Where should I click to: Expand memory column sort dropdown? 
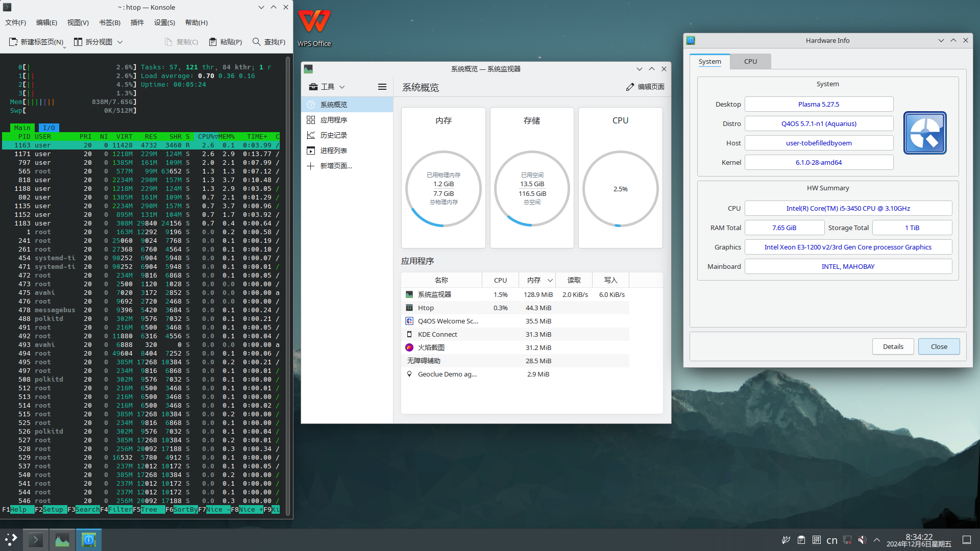click(550, 280)
